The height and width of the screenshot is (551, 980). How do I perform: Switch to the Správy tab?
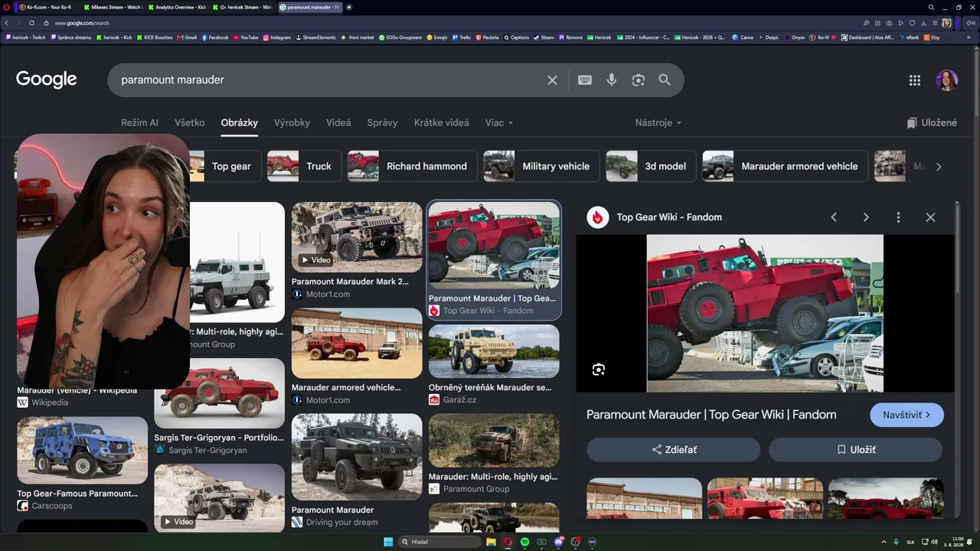pos(382,122)
